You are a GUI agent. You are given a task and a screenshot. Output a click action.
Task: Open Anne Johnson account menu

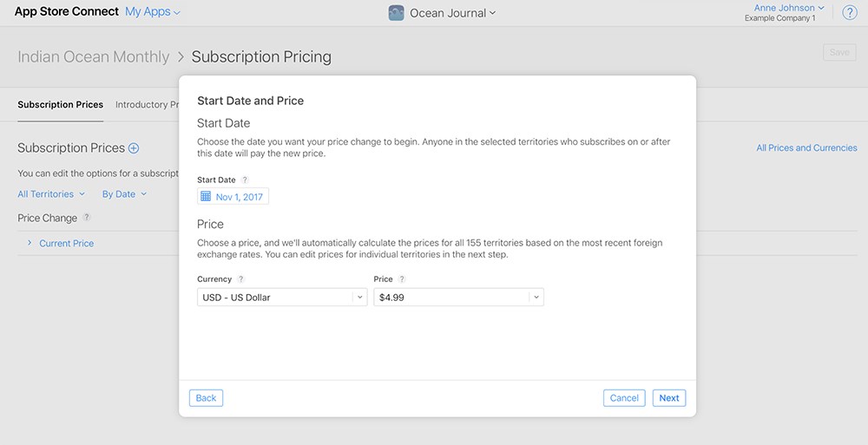point(789,8)
